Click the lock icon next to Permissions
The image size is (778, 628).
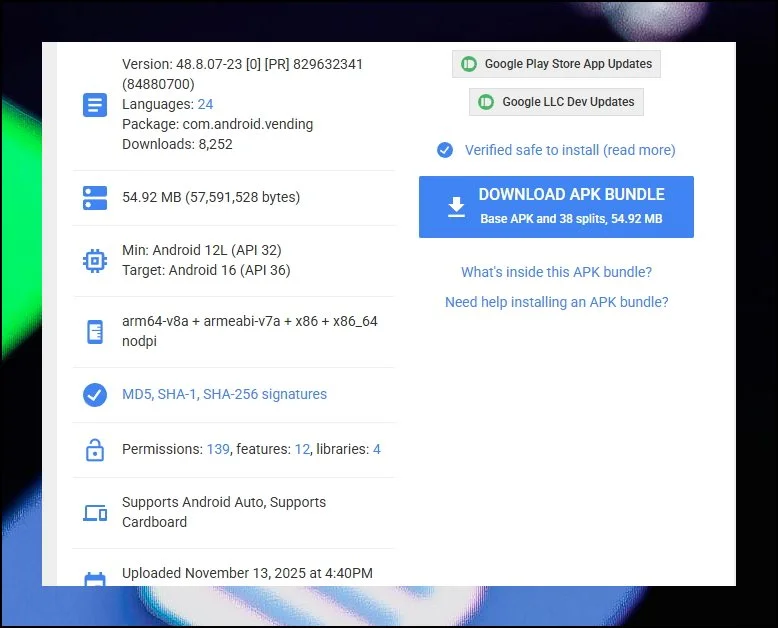95,450
